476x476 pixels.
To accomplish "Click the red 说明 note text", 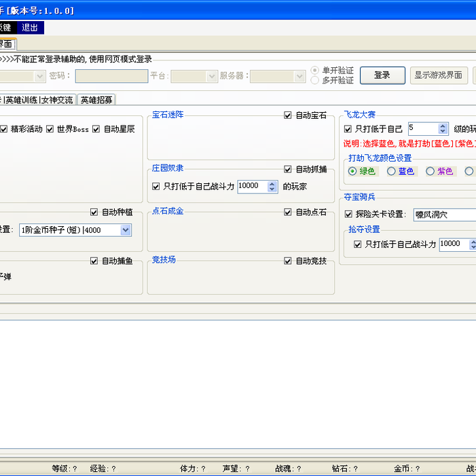I will [409, 143].
